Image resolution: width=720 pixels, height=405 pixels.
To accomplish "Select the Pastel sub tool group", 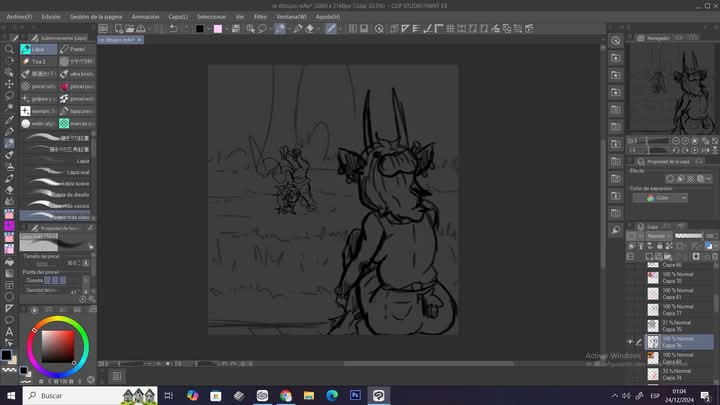I will pyautogui.click(x=77, y=49).
